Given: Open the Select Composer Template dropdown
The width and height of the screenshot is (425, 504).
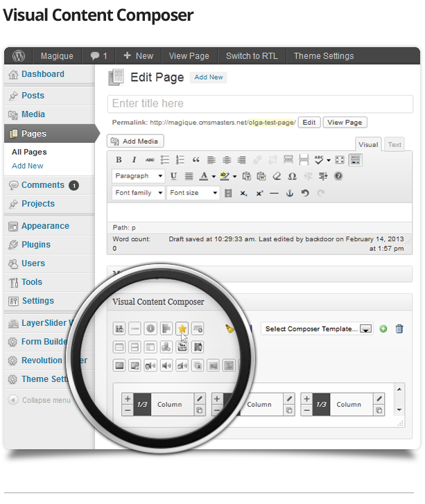Looking at the screenshot, I should click(x=318, y=329).
